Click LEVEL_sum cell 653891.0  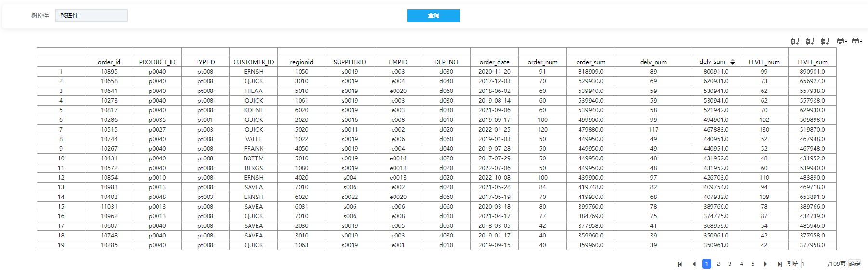click(x=812, y=197)
